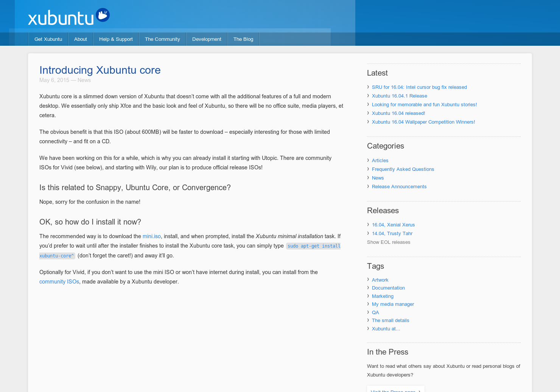The height and width of the screenshot is (392, 560).
Task: Click the arrow before "Frequently Asked Questions"
Action: (368, 169)
